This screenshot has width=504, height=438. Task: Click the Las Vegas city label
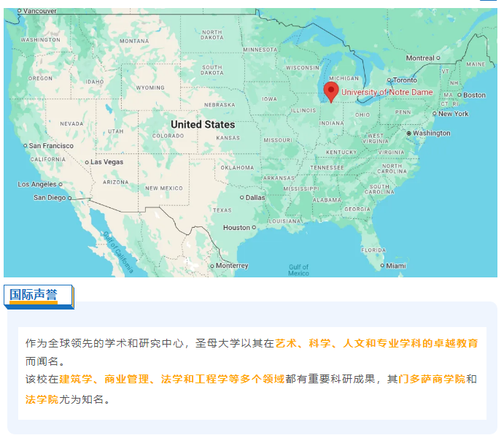click(106, 162)
